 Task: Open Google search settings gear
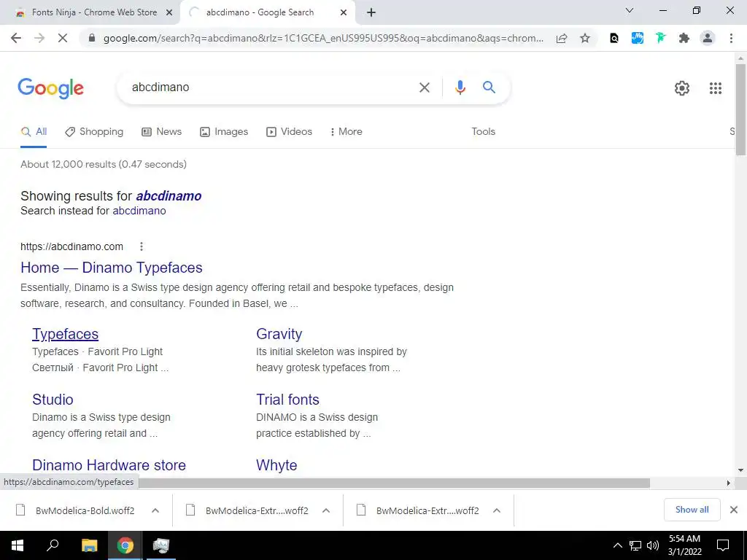(x=682, y=88)
